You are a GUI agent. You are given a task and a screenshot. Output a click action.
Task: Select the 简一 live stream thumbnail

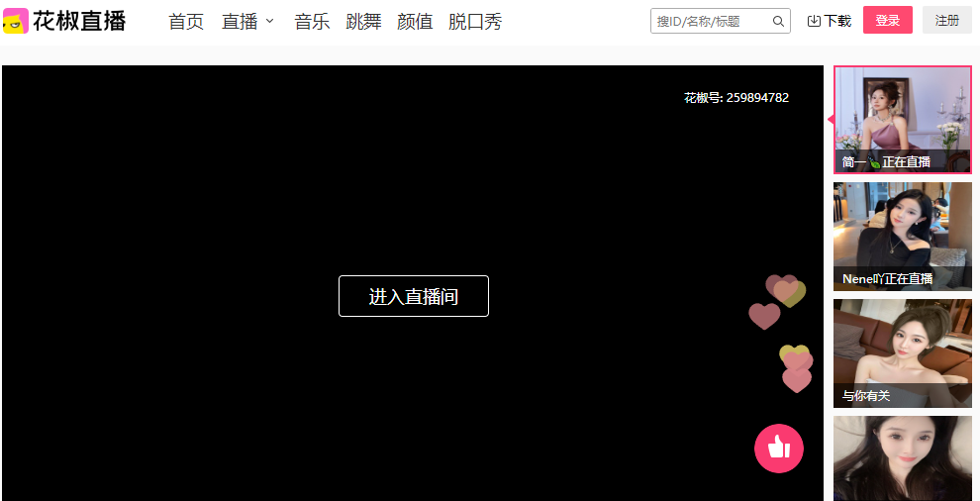pyautogui.click(x=903, y=120)
